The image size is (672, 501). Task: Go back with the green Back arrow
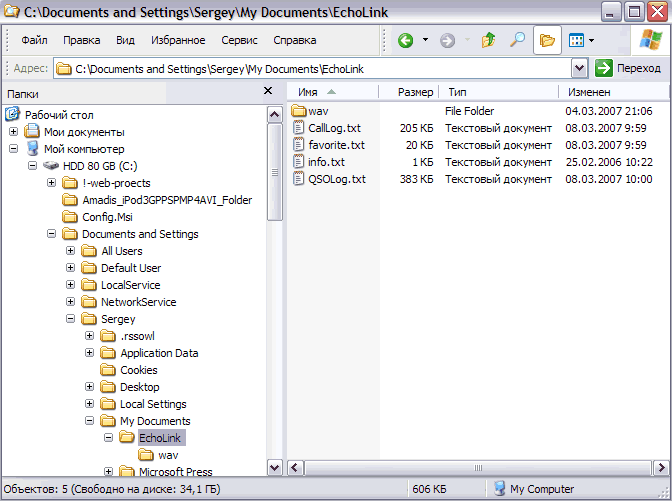tap(405, 41)
